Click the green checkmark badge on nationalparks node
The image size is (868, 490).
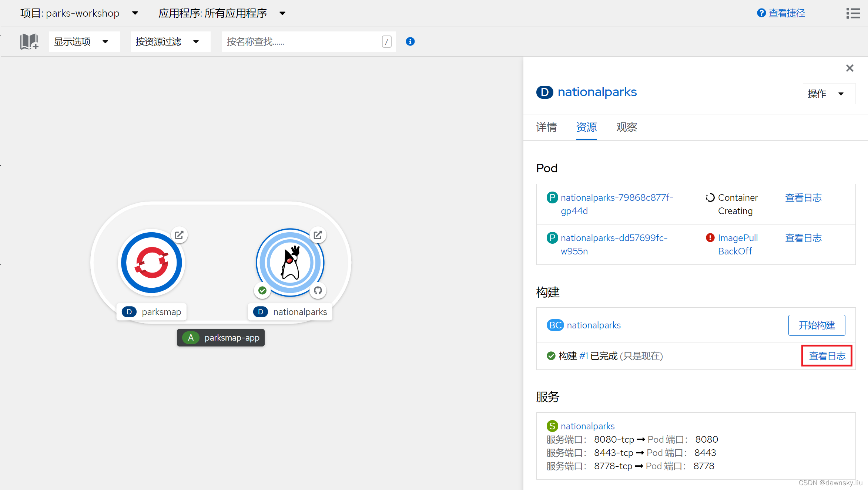click(x=262, y=291)
